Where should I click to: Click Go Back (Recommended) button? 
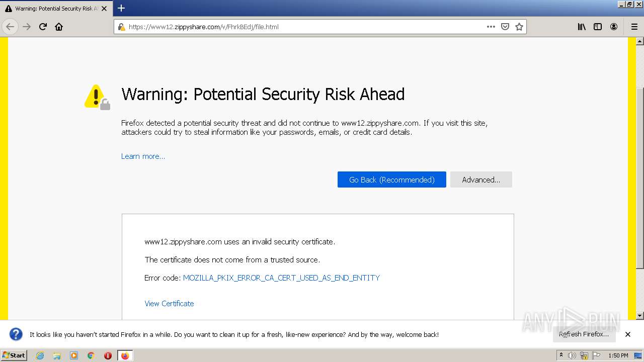pos(392,179)
